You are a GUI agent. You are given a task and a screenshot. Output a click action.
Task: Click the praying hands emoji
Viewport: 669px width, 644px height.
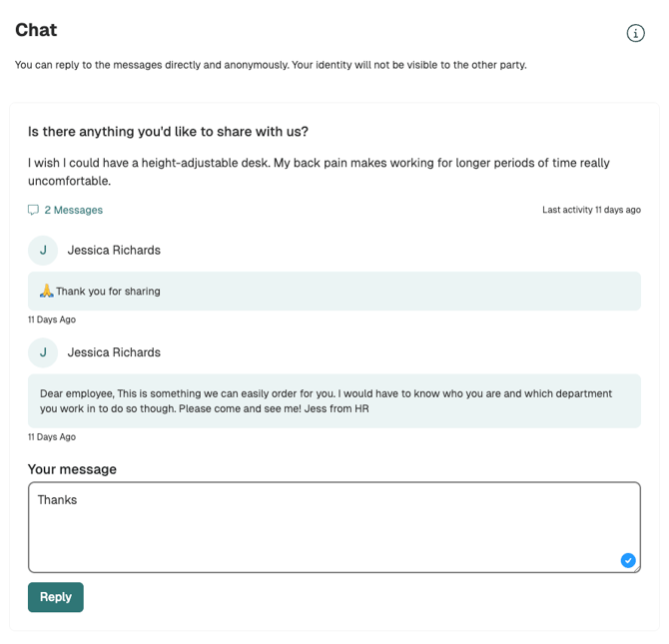tap(47, 291)
